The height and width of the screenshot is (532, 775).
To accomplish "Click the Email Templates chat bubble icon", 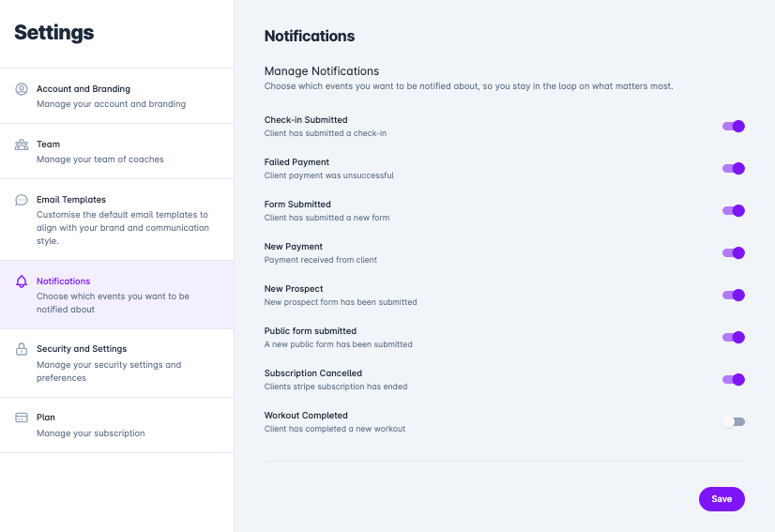I will (22, 200).
